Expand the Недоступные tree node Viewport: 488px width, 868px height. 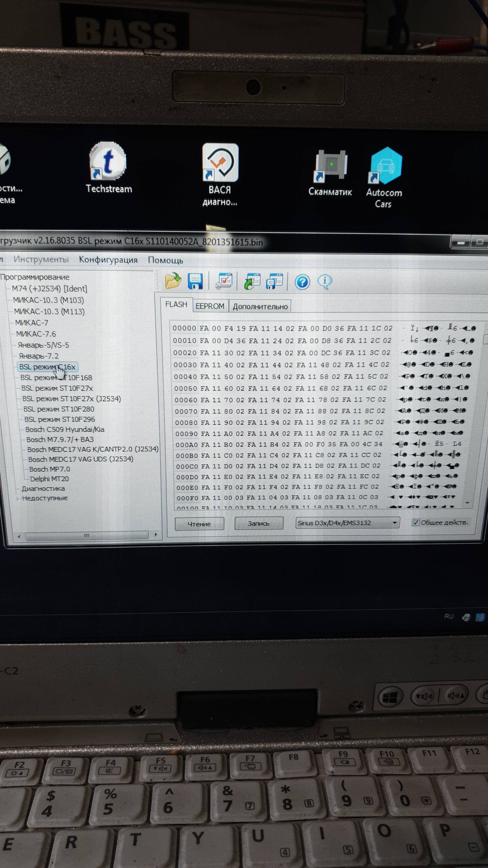(x=18, y=498)
